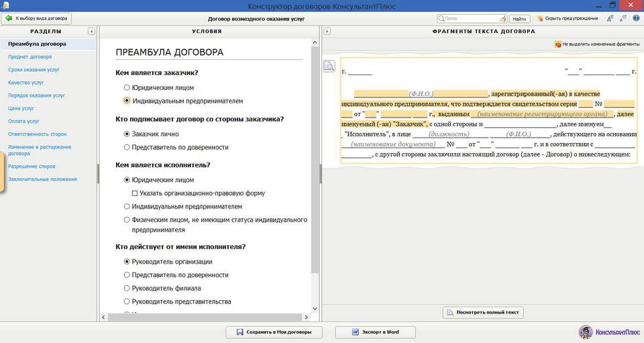Open help via blue question mark icon

(636, 18)
